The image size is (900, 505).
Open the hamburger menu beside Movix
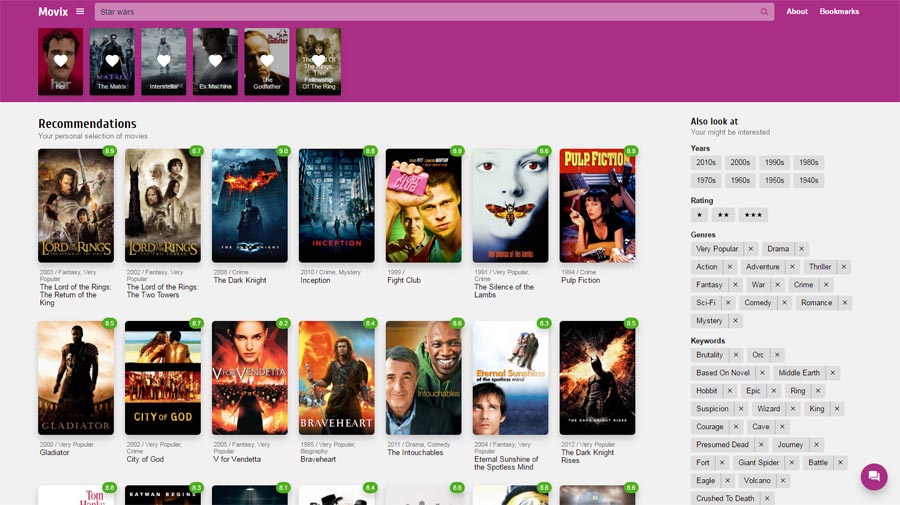click(x=80, y=12)
